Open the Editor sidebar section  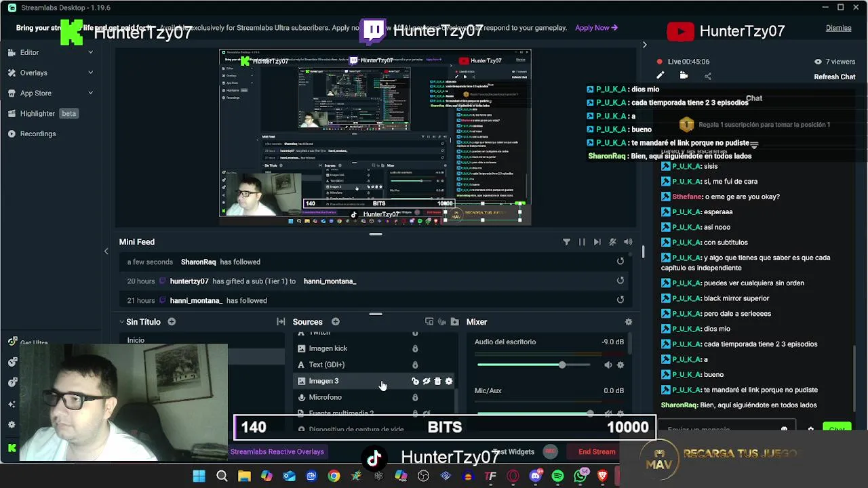(x=29, y=52)
